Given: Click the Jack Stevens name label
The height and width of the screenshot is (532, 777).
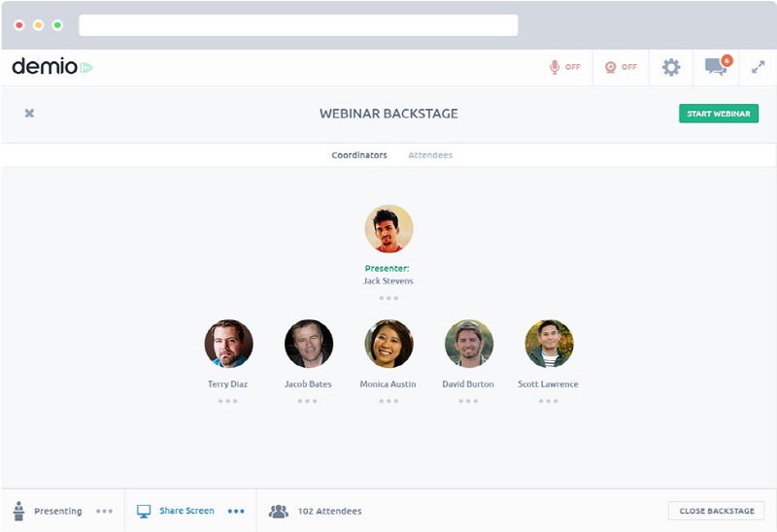Looking at the screenshot, I should coord(388,281).
